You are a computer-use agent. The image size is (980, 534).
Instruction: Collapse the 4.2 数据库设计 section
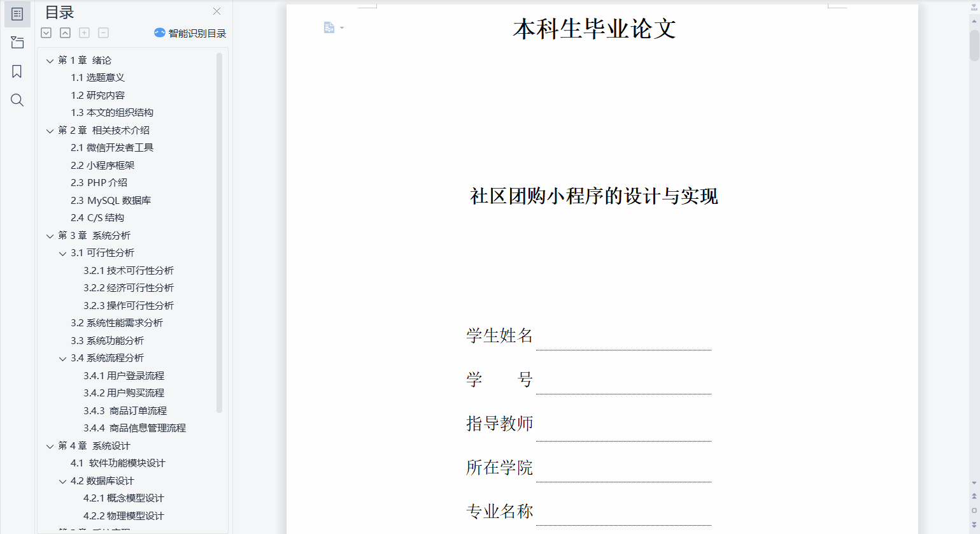click(63, 482)
